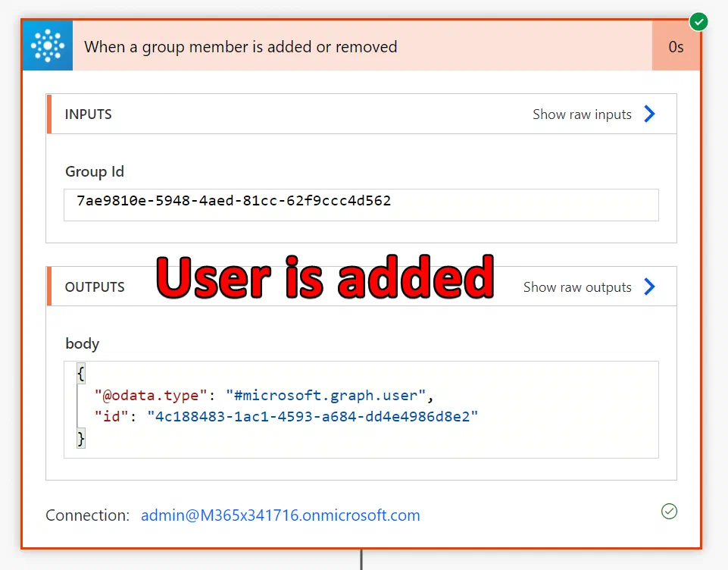728x570 pixels.
Task: Click the body JSON output box
Action: tap(361, 410)
